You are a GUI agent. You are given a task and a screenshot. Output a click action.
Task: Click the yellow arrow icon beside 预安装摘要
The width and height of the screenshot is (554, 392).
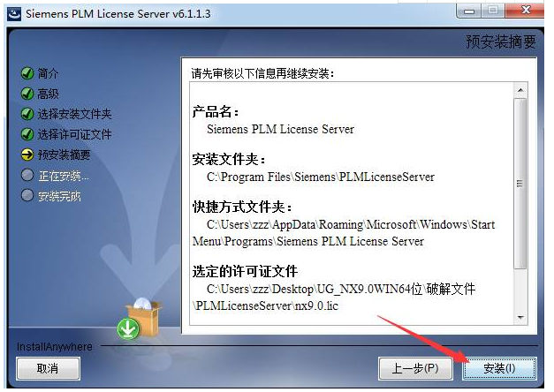pyautogui.click(x=27, y=155)
